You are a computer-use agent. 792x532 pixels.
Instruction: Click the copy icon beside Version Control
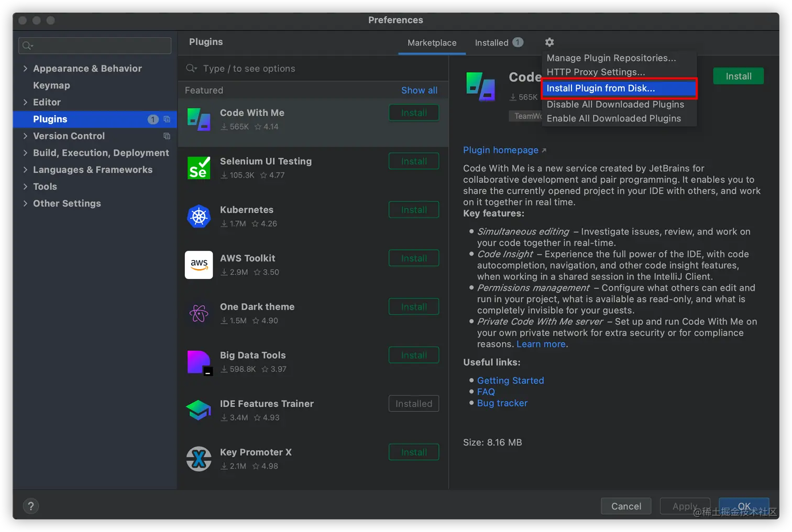coord(167,136)
